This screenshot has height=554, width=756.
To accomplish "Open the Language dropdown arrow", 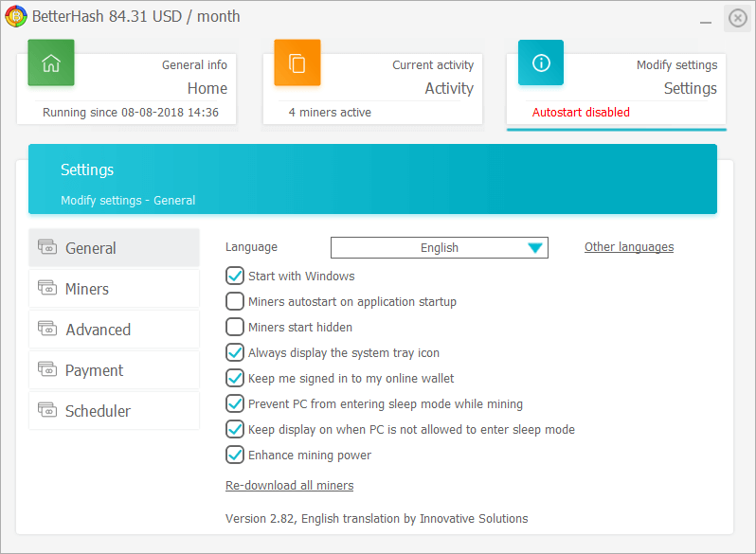I will [x=535, y=248].
